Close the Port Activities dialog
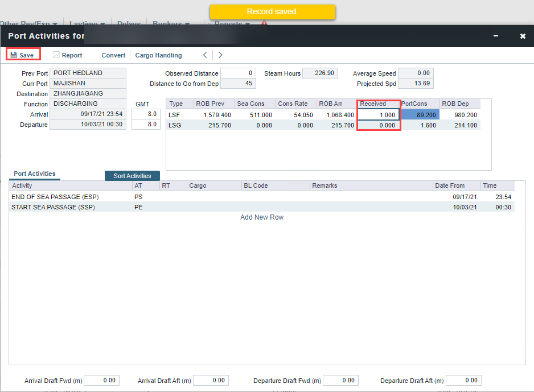Viewport: 534px width, 392px height. coord(523,36)
